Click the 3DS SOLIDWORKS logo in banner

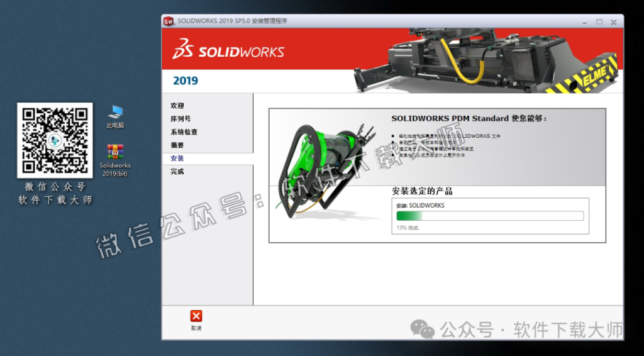pyautogui.click(x=228, y=49)
